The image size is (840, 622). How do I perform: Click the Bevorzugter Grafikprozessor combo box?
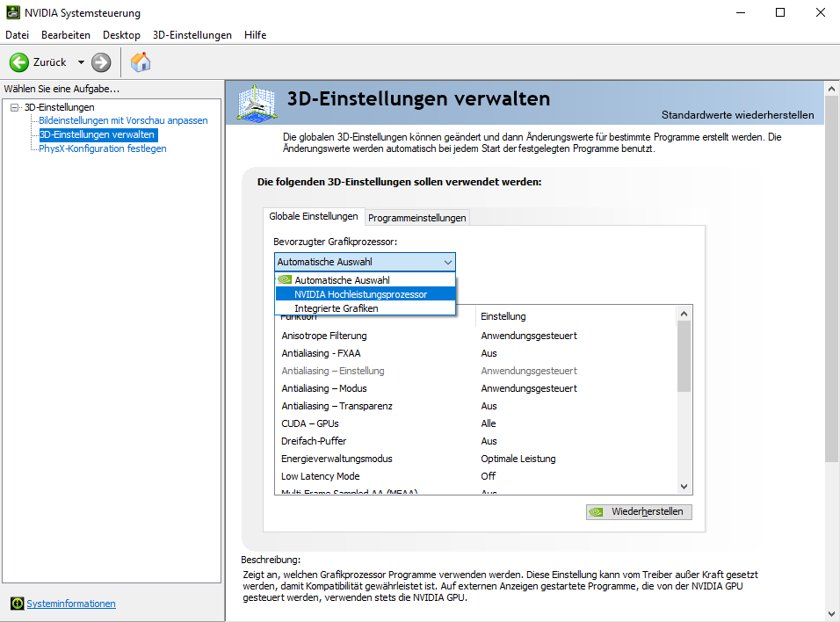point(365,262)
